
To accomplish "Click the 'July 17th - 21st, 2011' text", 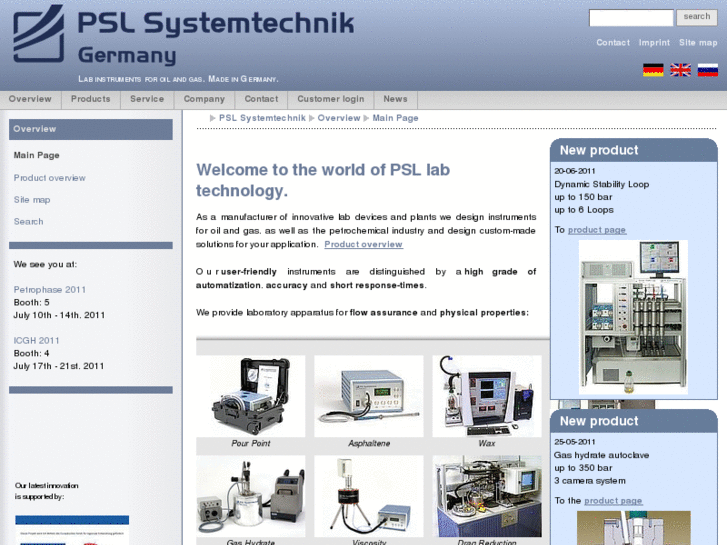I will 59,366.
